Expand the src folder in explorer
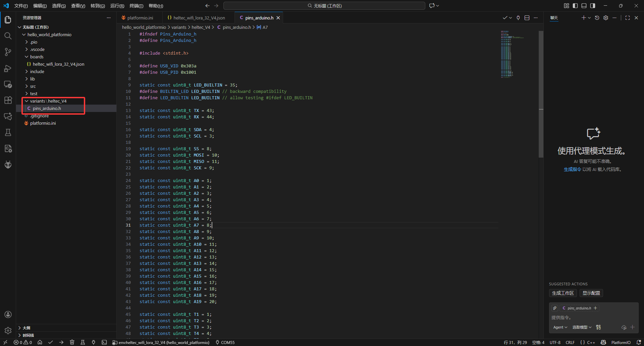Viewport: 644px width, 346px height. [x=33, y=86]
